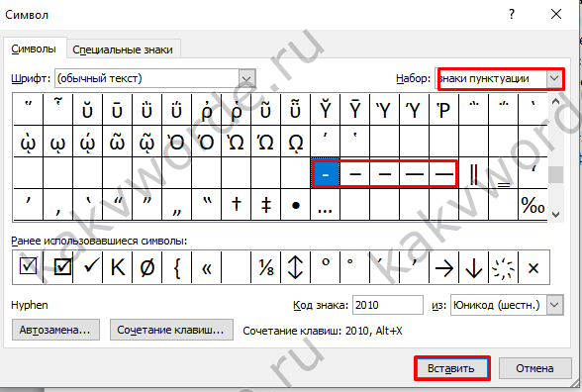582x392 pixels.
Task: Select the highlighted Hyphen symbol cell
Action: tap(325, 174)
